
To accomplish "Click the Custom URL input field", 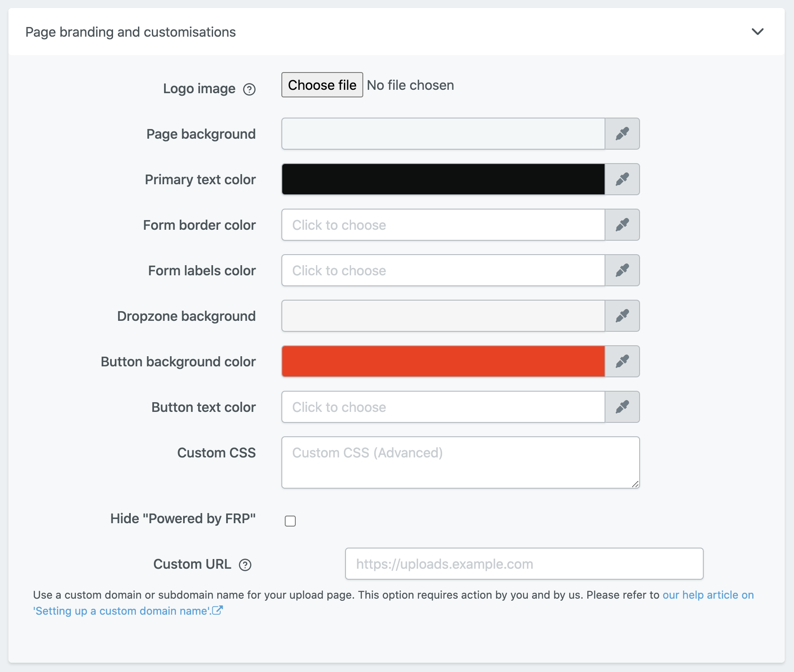I will [x=524, y=564].
